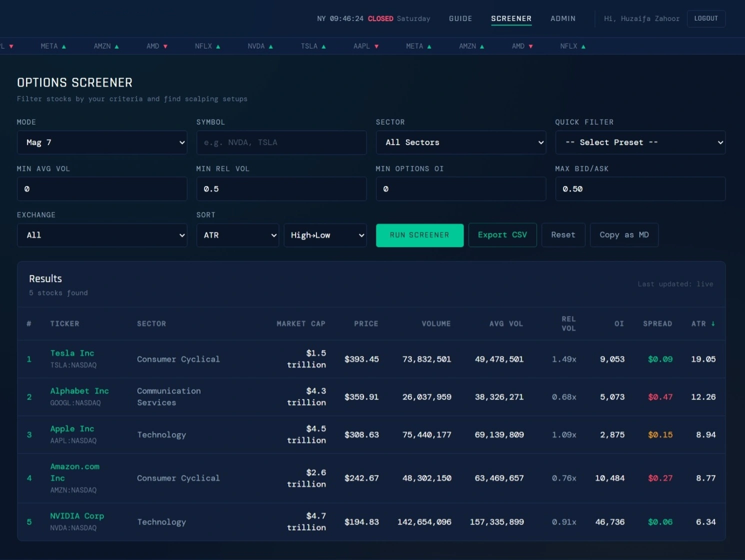Open the Select Preset quick filter

(x=640, y=142)
